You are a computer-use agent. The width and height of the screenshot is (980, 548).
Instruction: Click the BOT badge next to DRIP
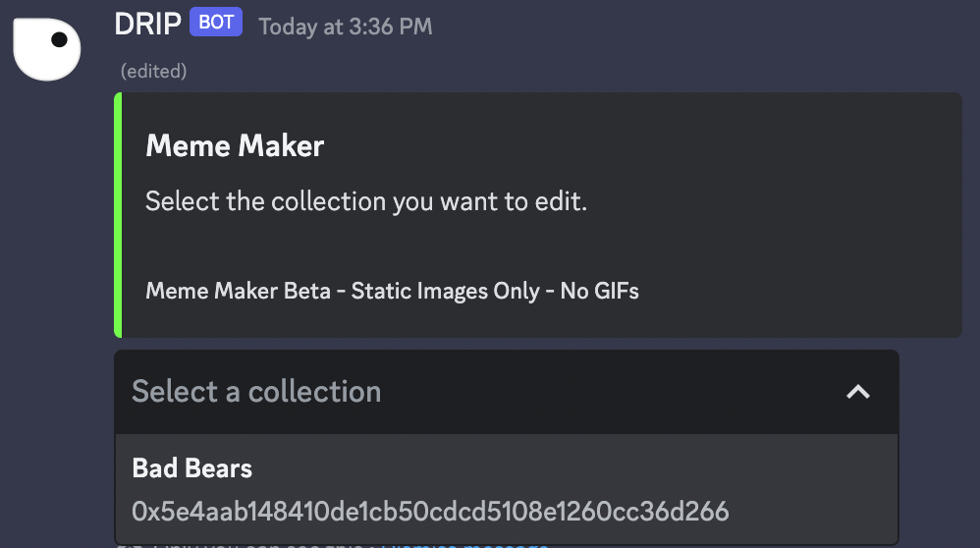pyautogui.click(x=215, y=23)
